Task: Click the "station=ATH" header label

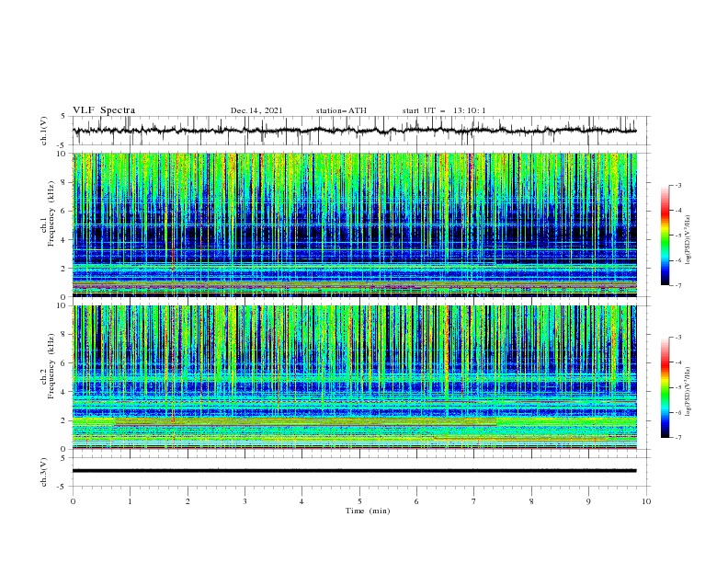Action: [341, 110]
